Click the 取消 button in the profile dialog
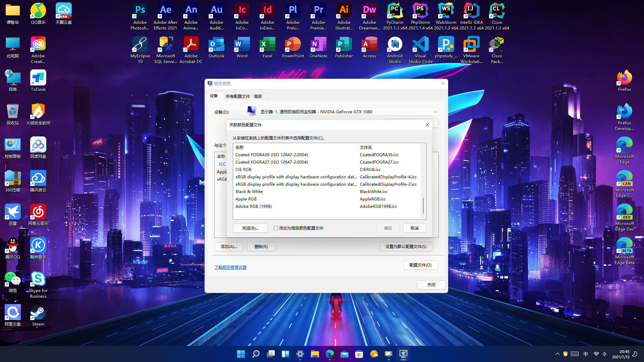The width and height of the screenshot is (644, 362). [414, 228]
